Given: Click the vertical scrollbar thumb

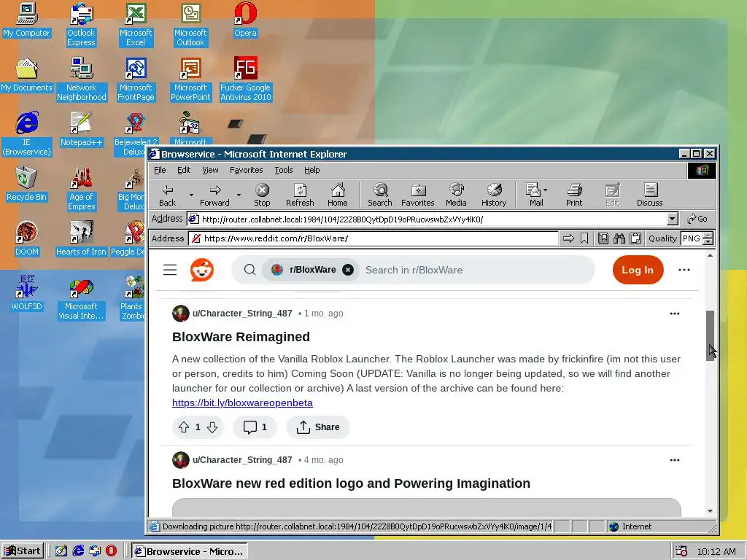Looking at the screenshot, I should pyautogui.click(x=710, y=335).
